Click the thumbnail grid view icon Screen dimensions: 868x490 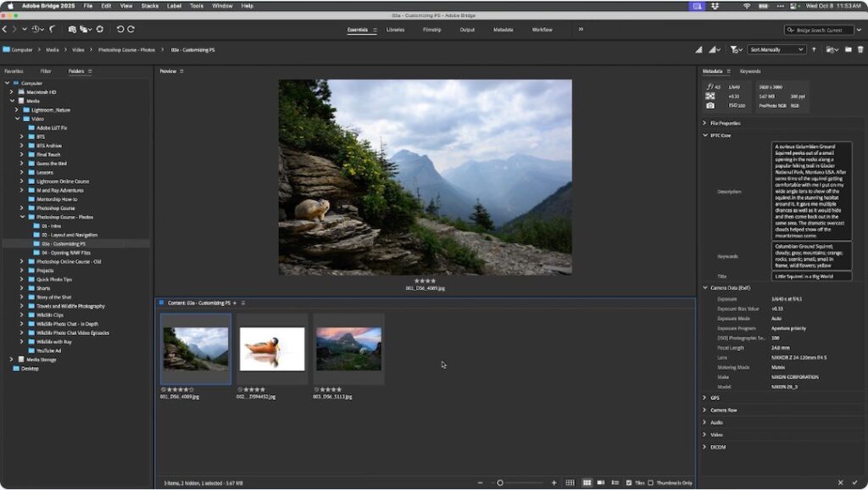click(x=587, y=482)
